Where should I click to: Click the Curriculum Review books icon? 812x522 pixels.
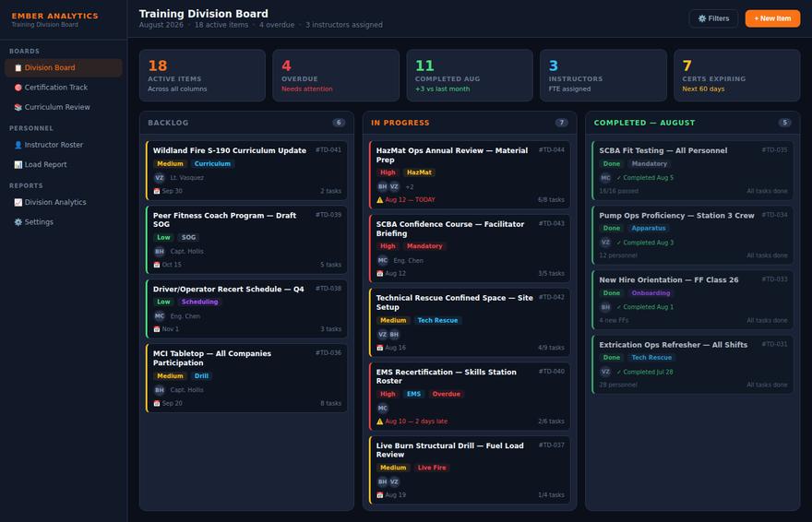(x=18, y=107)
